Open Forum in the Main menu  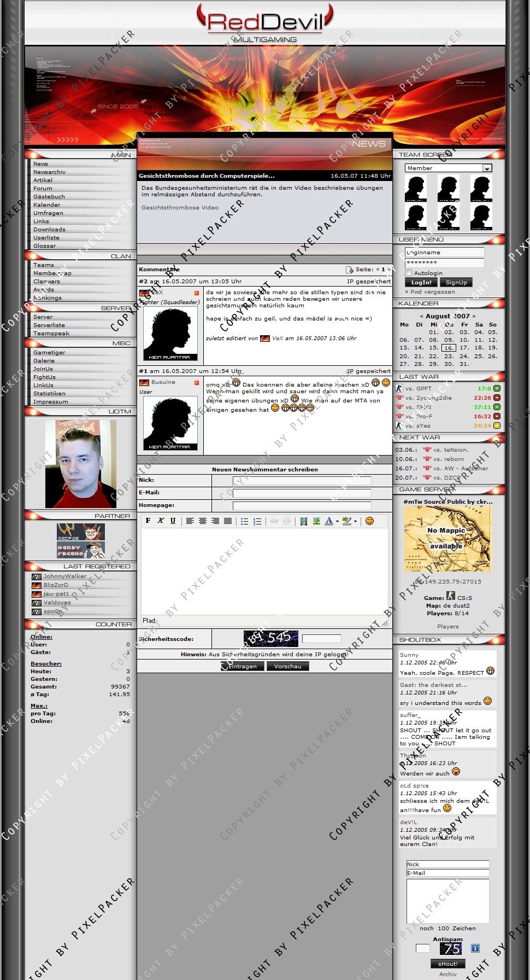click(x=43, y=188)
